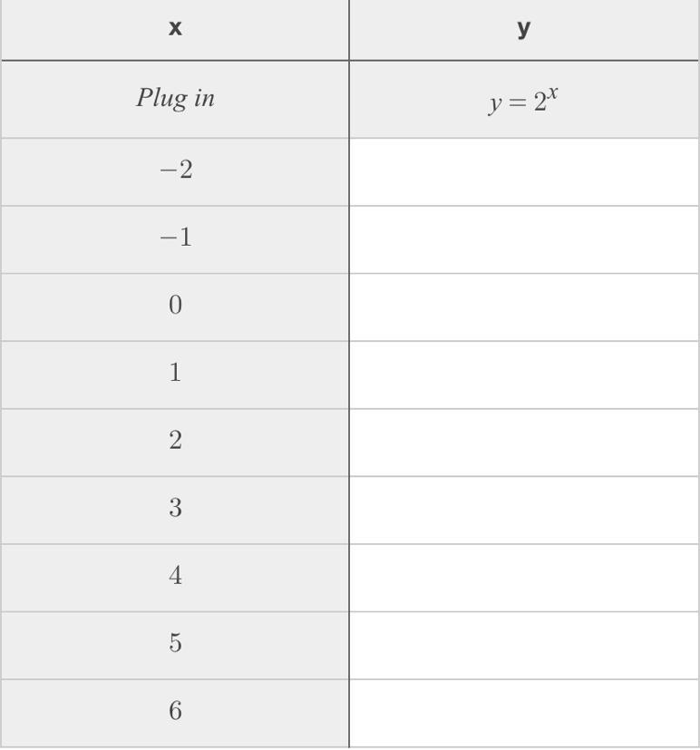Click the y column header

click(523, 29)
